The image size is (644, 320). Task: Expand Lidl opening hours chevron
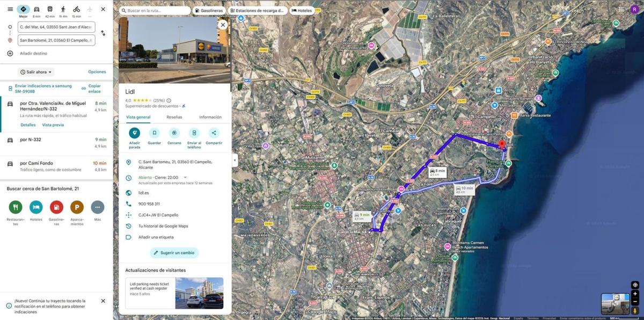coord(185,177)
